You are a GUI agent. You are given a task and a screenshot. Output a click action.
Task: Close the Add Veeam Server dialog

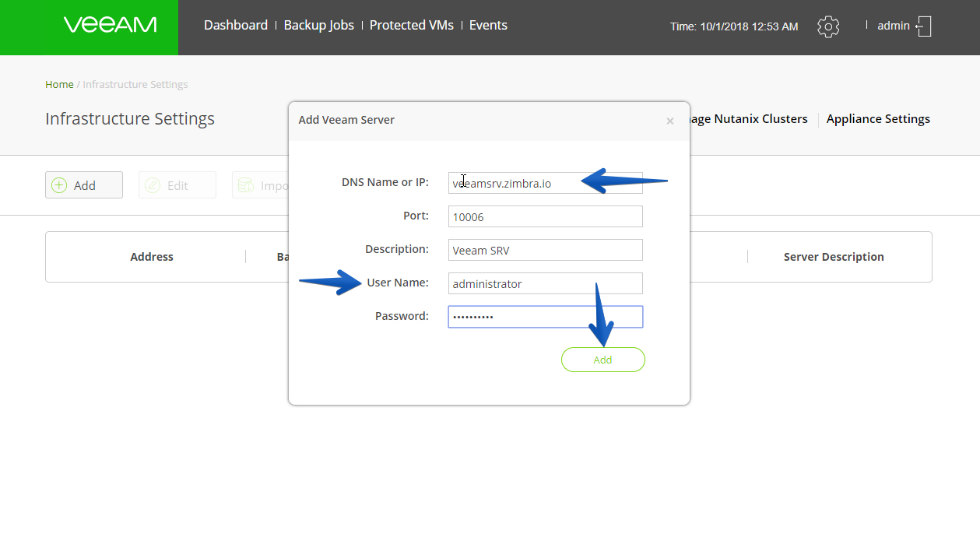669,121
